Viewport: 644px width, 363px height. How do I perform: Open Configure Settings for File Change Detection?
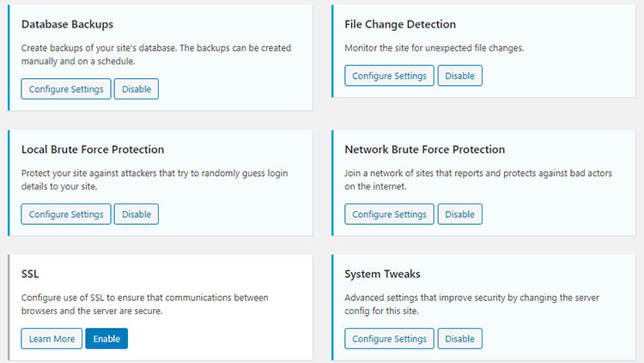[389, 76]
